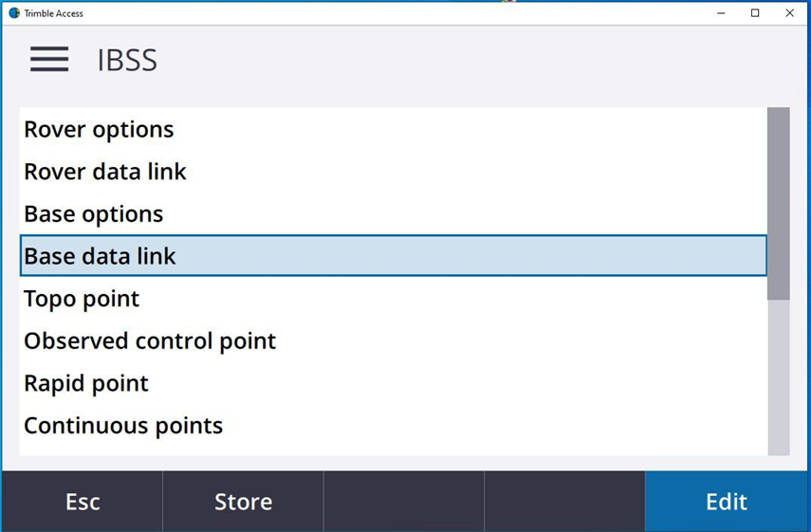Image resolution: width=811 pixels, height=532 pixels.
Task: Click the scrollbar track below thumb
Action: (778, 379)
